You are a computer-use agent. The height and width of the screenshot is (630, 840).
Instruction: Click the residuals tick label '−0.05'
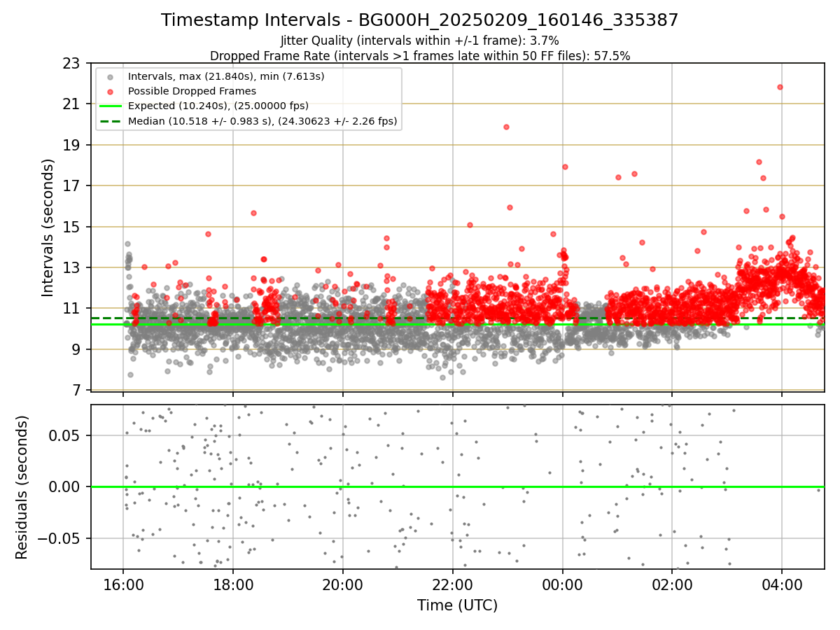click(x=59, y=539)
